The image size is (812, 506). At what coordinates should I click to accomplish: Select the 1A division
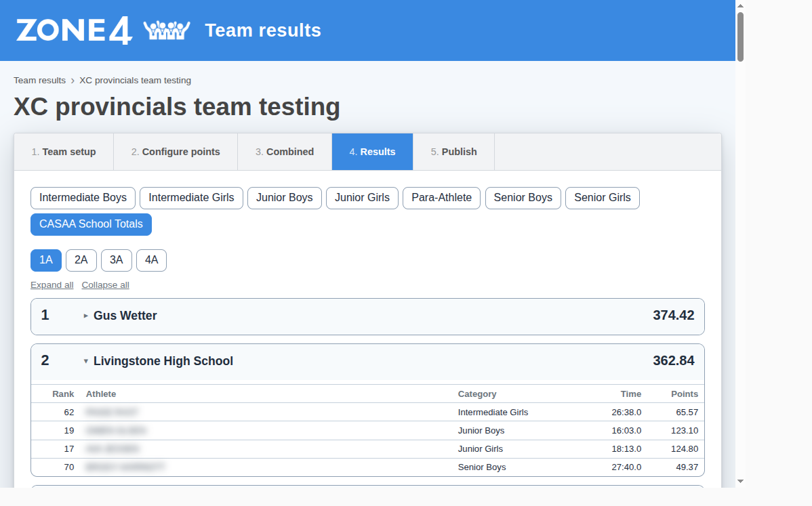point(46,259)
